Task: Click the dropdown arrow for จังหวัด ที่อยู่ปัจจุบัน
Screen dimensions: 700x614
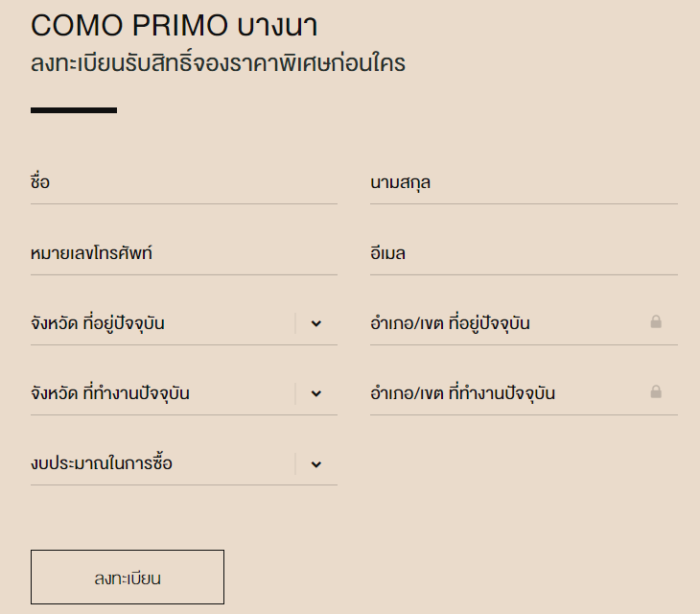Action: [x=316, y=323]
